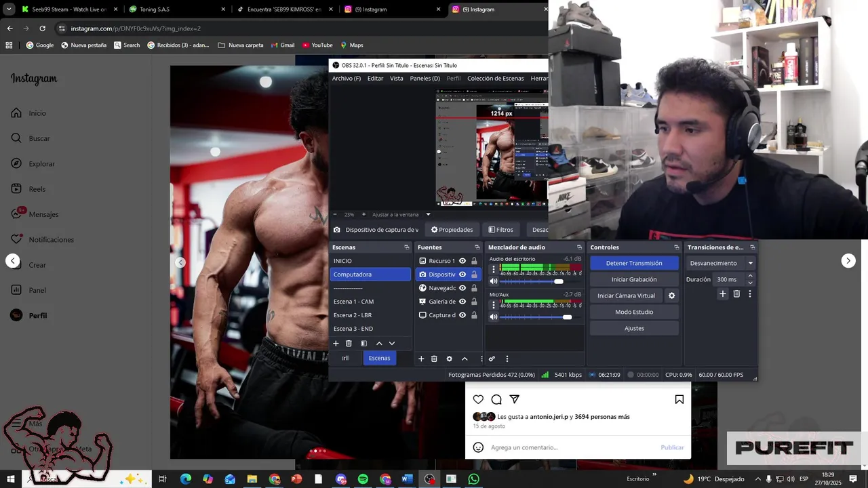Screen dimensions: 868x488
Task: Open Audio del escritorio options dots
Action: 494,269
